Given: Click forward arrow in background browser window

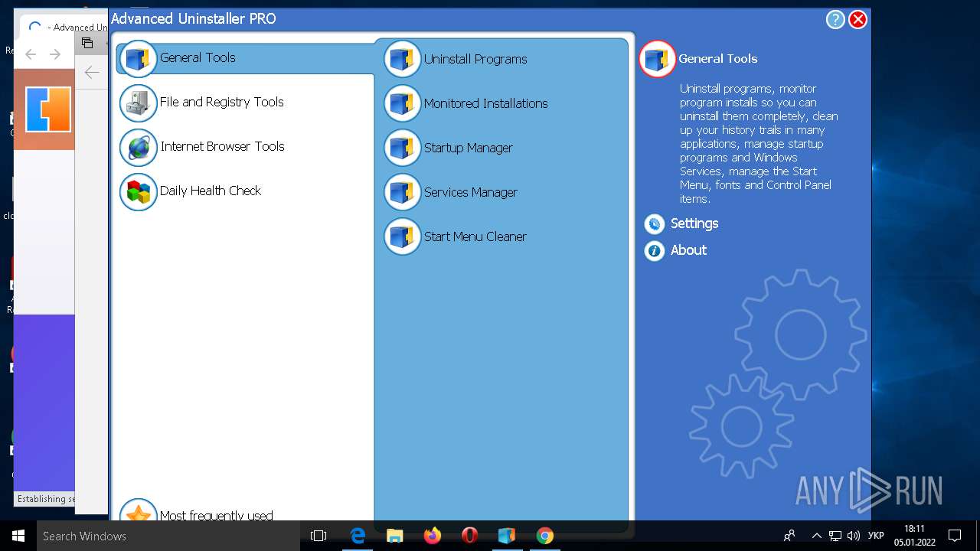Looking at the screenshot, I should [x=55, y=54].
